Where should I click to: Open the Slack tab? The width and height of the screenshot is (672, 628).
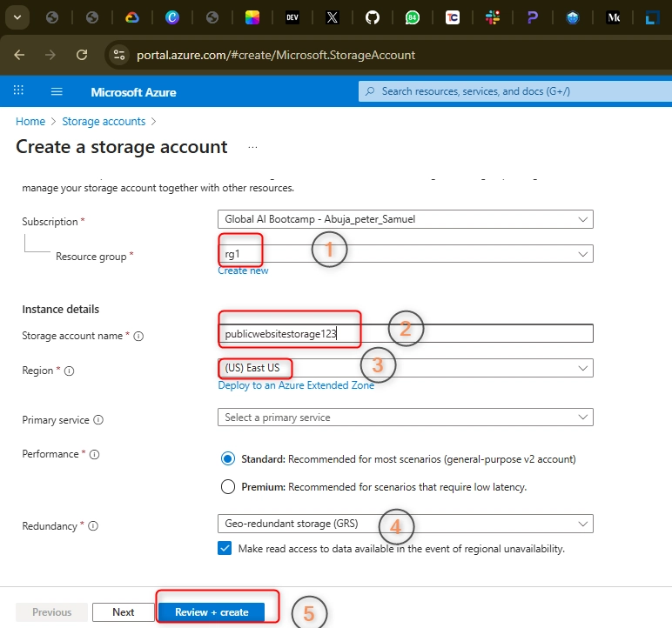click(493, 17)
